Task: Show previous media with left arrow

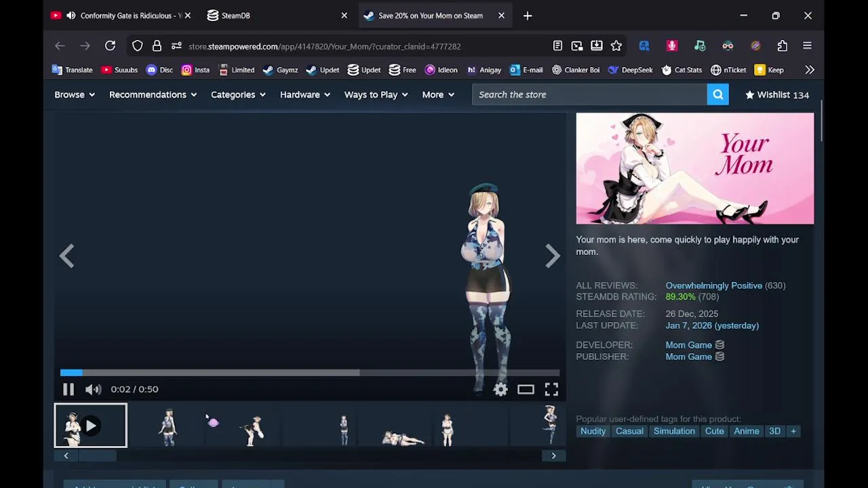Action: pyautogui.click(x=66, y=256)
